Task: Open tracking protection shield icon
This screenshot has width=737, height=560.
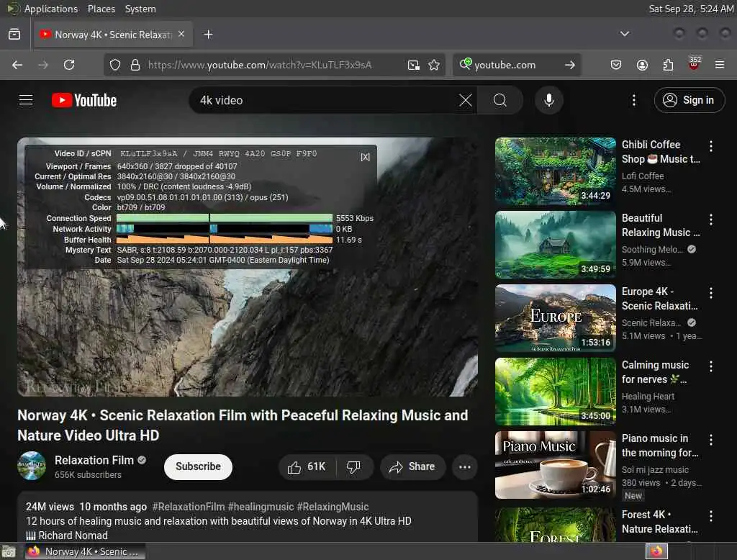Action: [x=115, y=65]
